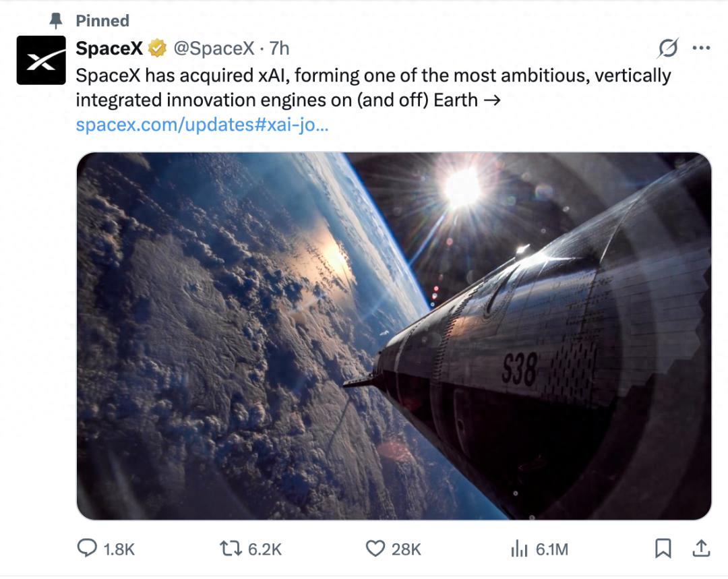The image size is (728, 579).
Task: Open the three-dot More options menu
Action: coord(701,49)
